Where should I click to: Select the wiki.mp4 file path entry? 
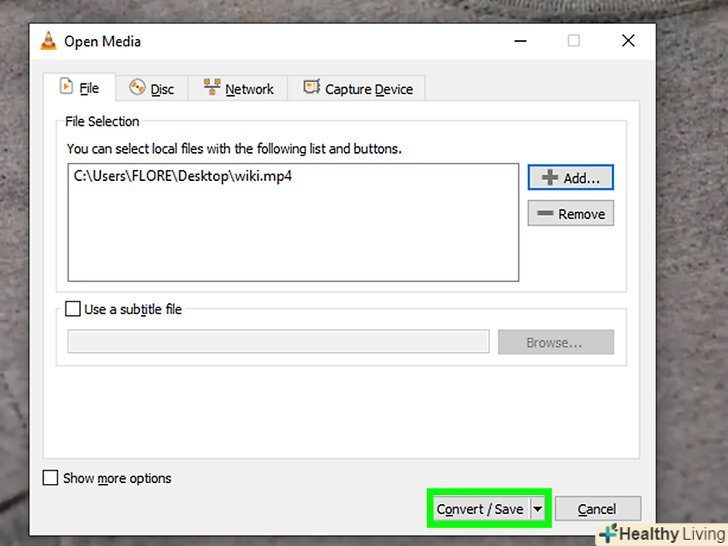[x=183, y=176]
